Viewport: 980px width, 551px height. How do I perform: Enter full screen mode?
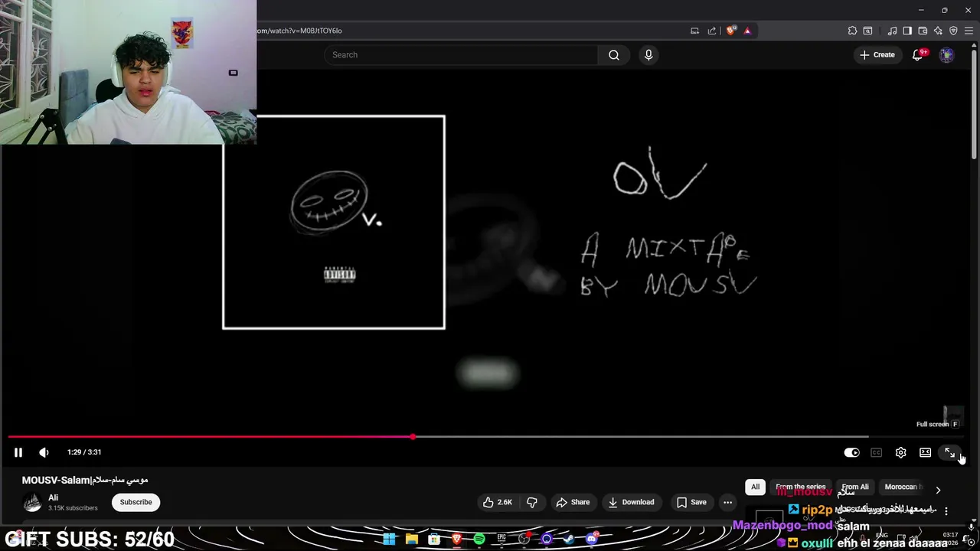point(949,452)
